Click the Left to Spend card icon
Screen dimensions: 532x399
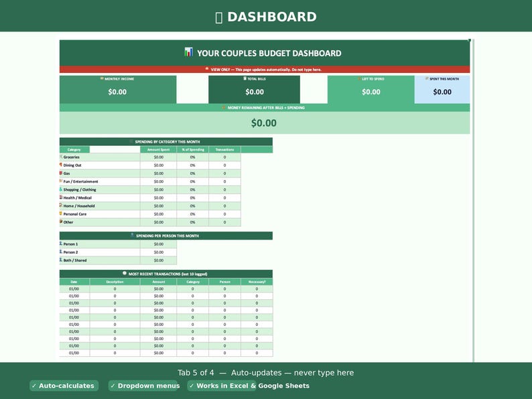(359, 78)
